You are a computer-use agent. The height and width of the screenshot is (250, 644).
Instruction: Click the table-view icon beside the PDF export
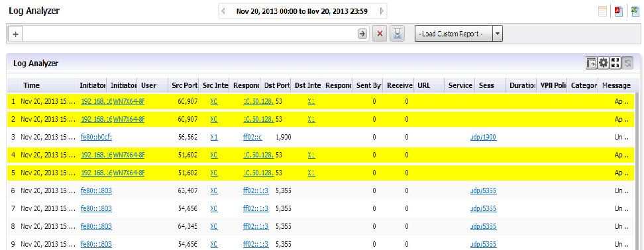point(602,11)
